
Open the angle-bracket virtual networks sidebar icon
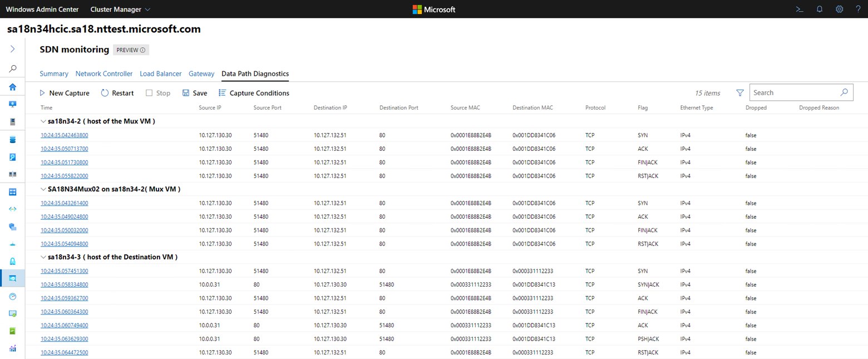(x=12, y=209)
